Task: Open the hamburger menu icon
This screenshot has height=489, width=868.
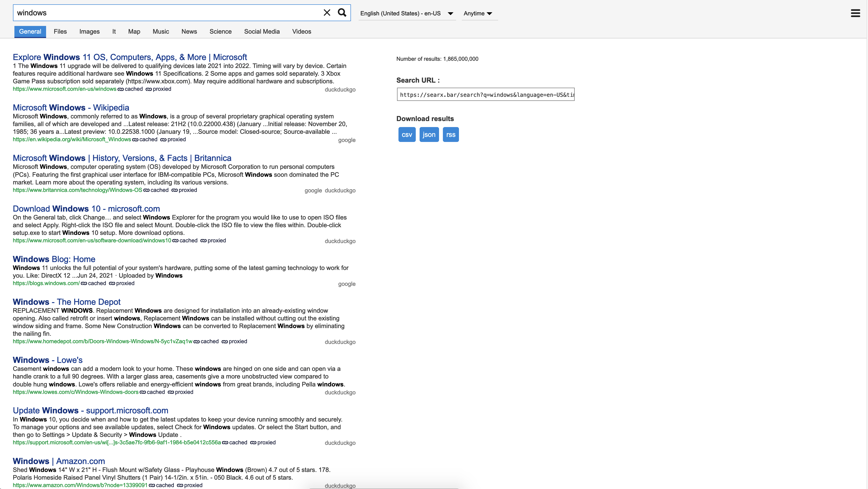Action: click(x=855, y=13)
